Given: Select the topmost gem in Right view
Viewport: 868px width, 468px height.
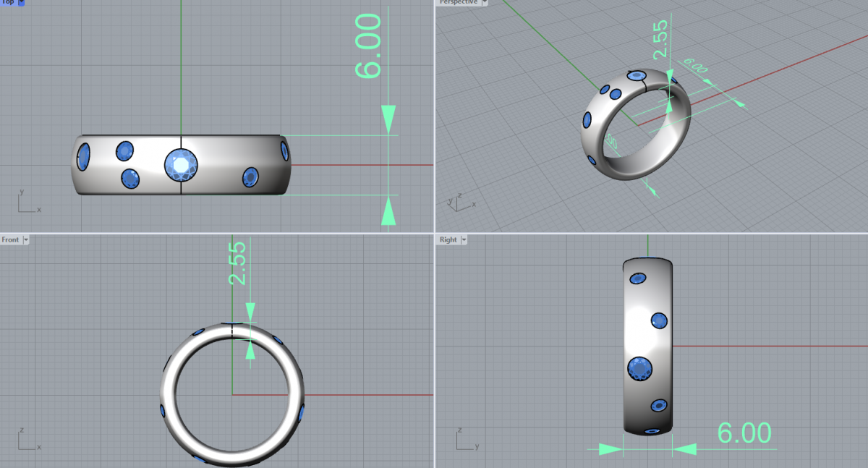Looking at the screenshot, I should (x=638, y=278).
